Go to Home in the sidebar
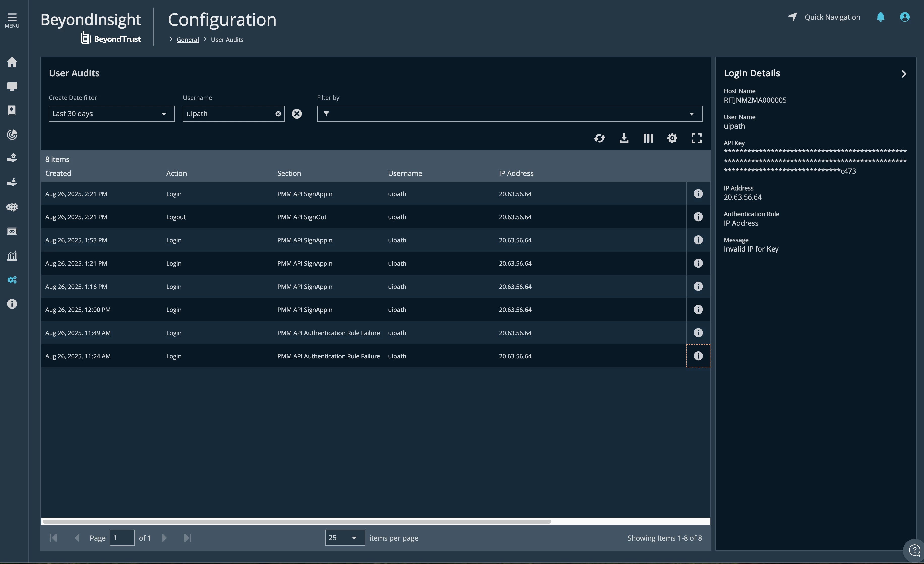This screenshot has height=564, width=924. (x=12, y=62)
